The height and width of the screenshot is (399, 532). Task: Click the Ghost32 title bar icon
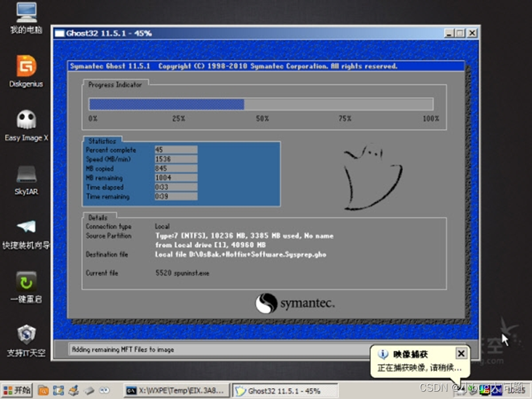pyautogui.click(x=60, y=33)
